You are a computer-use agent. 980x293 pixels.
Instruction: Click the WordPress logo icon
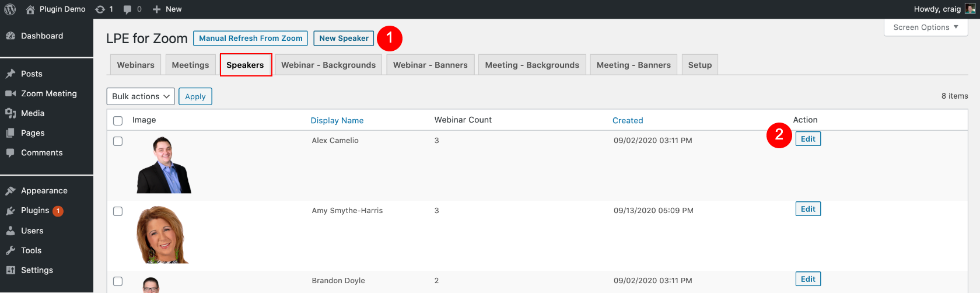(x=10, y=9)
